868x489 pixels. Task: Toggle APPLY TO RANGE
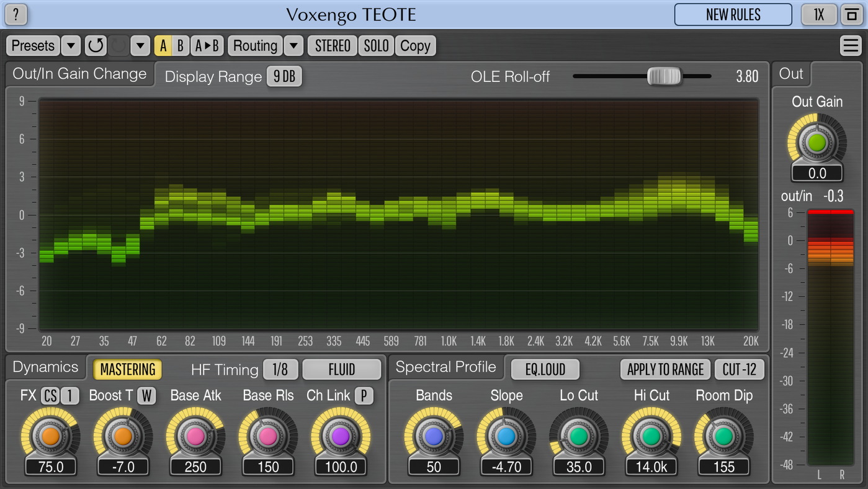(665, 369)
